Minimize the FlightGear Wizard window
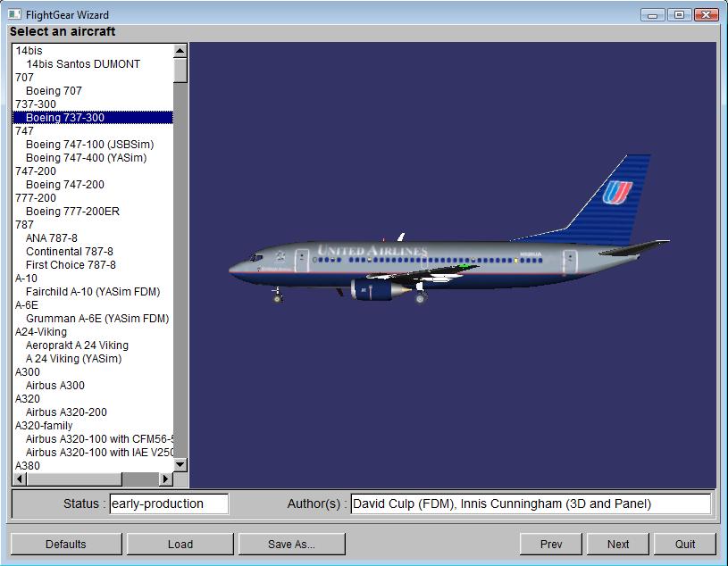Viewport: 728px width, 566px height. pos(654,14)
